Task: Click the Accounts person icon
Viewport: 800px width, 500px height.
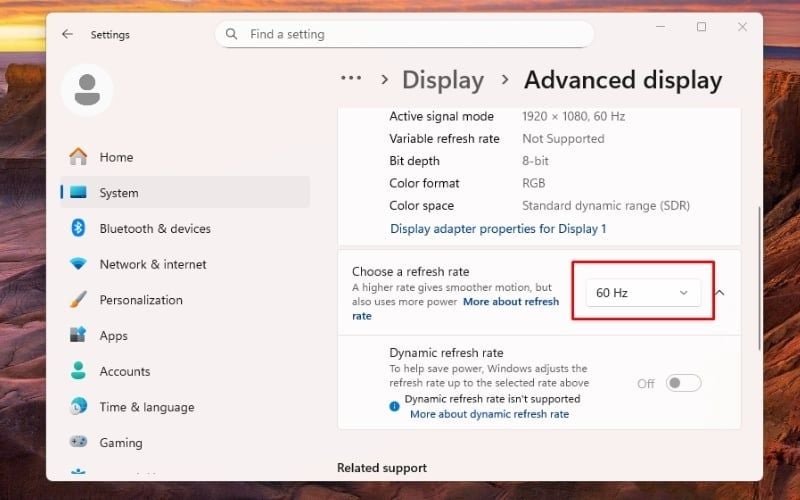Action: point(78,371)
